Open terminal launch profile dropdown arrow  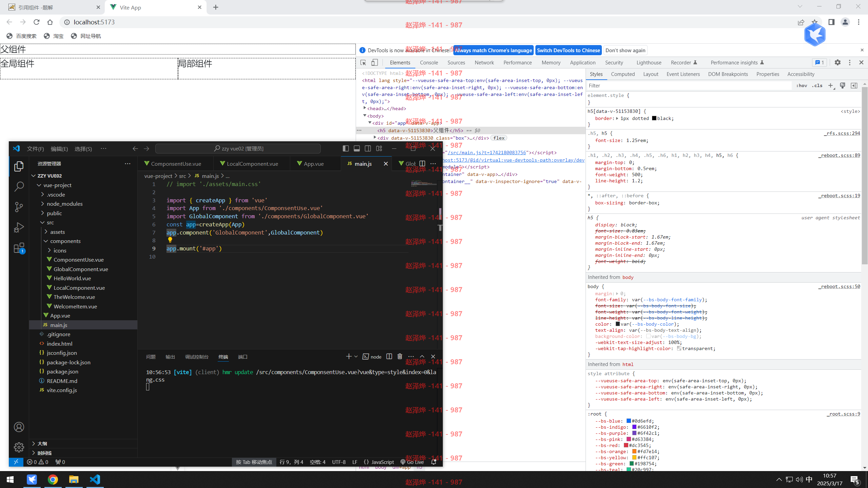(x=356, y=357)
